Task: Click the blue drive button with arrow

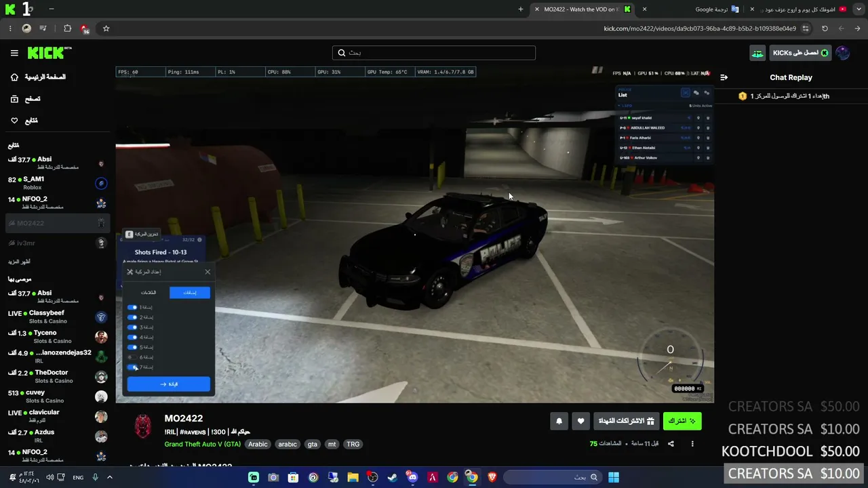Action: point(169,384)
